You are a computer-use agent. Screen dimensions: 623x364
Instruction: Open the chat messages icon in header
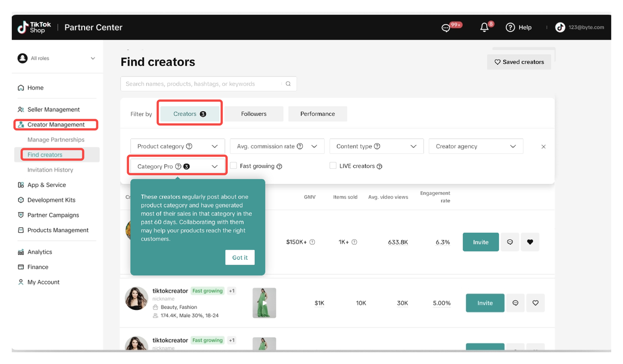tap(445, 28)
